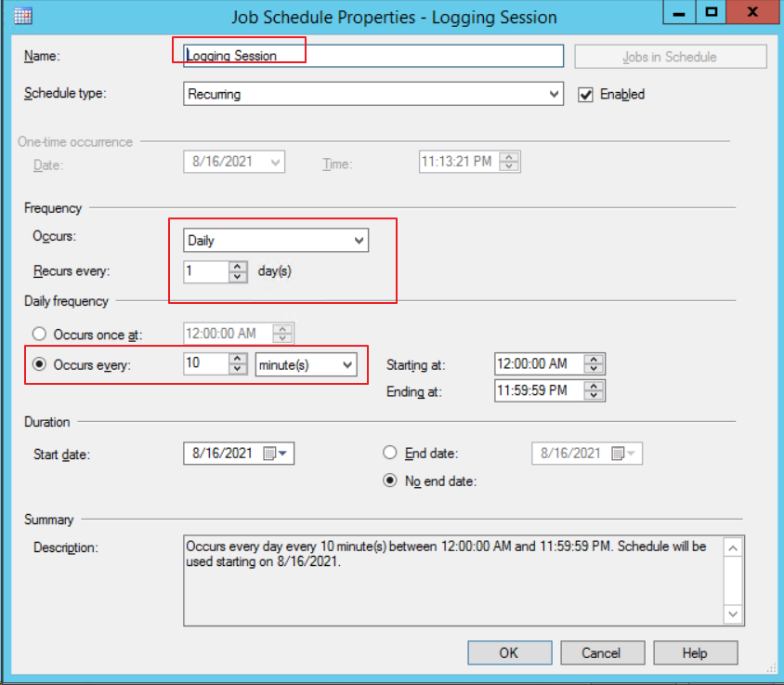This screenshot has width=784, height=685.
Task: Click the Cancel button
Action: 603,653
